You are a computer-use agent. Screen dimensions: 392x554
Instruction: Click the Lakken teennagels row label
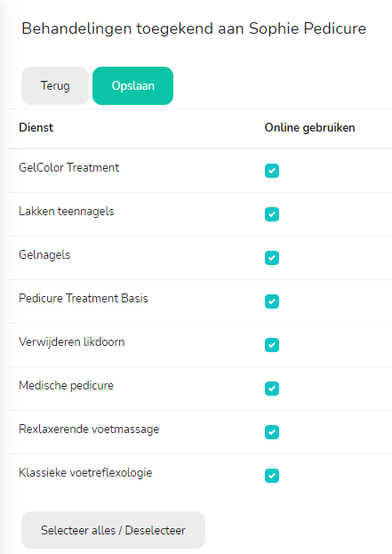[67, 212]
